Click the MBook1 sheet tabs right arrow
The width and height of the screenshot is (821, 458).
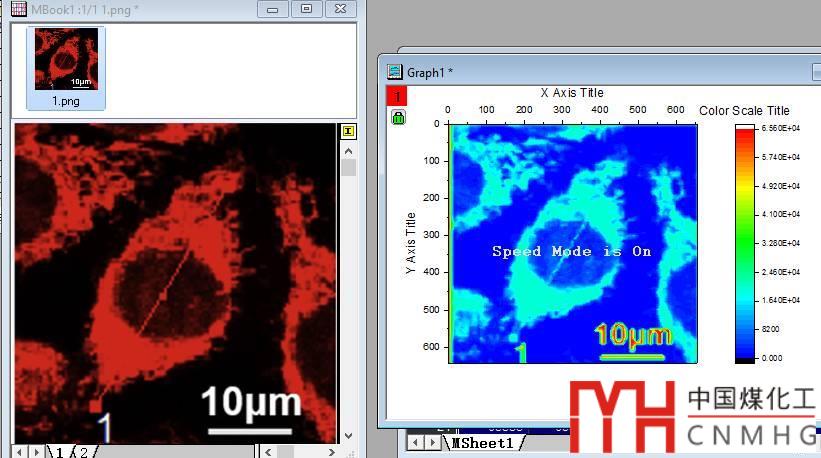click(37, 451)
